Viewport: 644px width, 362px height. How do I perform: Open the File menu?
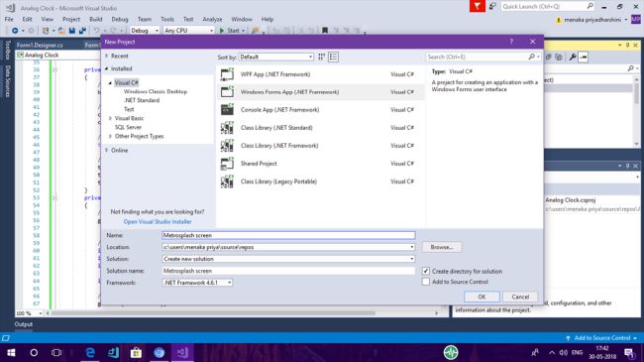[9, 19]
